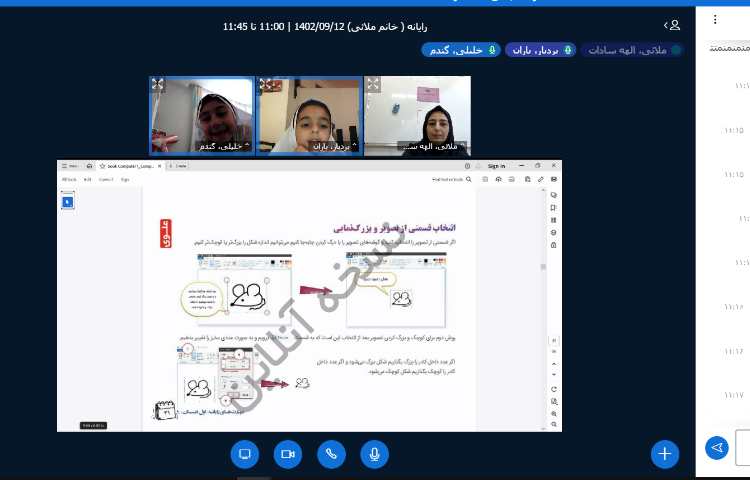Open the Menu hamburger in the PDF reader

(x=70, y=166)
